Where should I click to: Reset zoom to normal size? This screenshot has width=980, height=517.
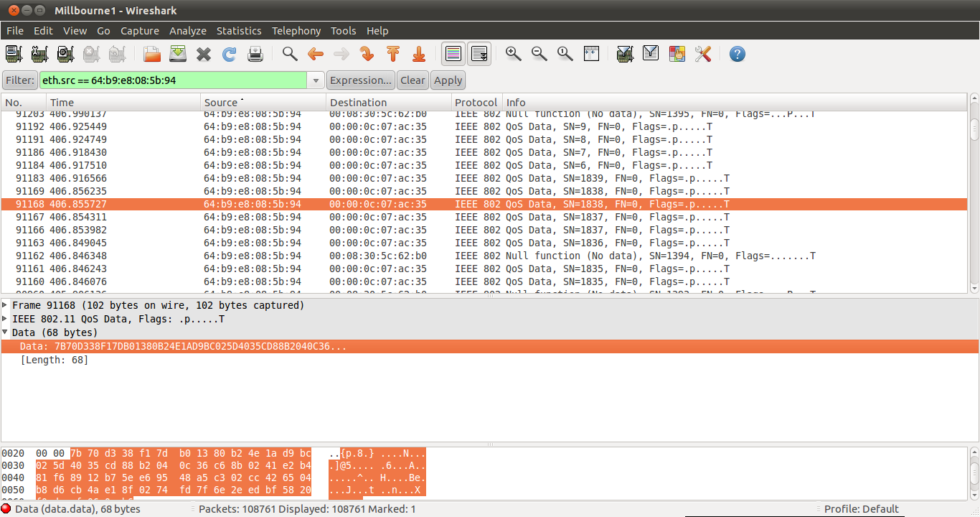coord(565,54)
